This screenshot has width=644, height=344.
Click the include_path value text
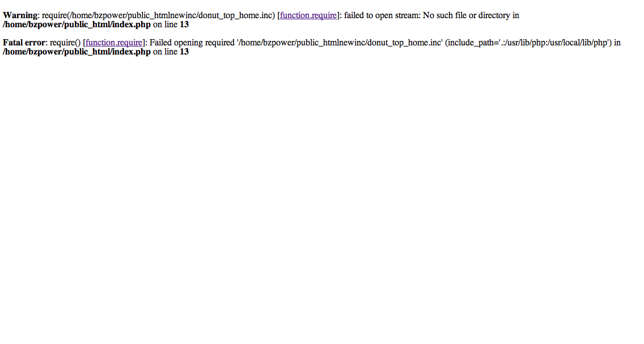[x=554, y=43]
